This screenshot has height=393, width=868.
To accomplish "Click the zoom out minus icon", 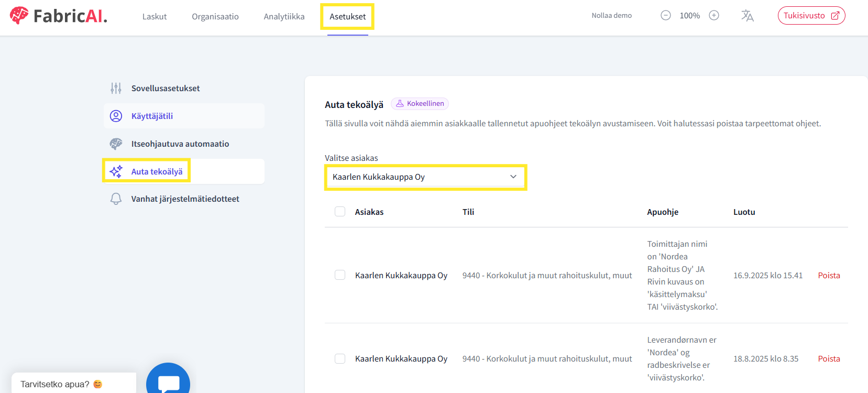I will [x=665, y=16].
